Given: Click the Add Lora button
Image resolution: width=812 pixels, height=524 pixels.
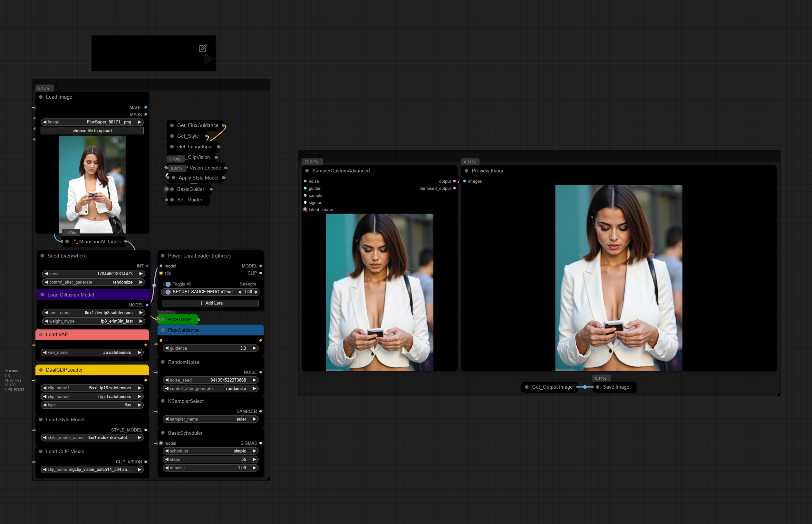Looking at the screenshot, I should pyautogui.click(x=210, y=303).
